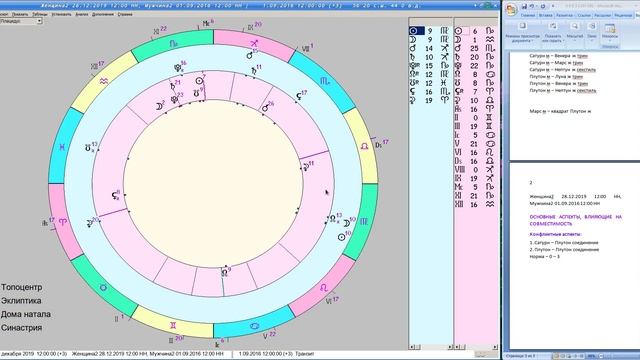
Task: Click the page count in Word status bar
Action: point(520,356)
